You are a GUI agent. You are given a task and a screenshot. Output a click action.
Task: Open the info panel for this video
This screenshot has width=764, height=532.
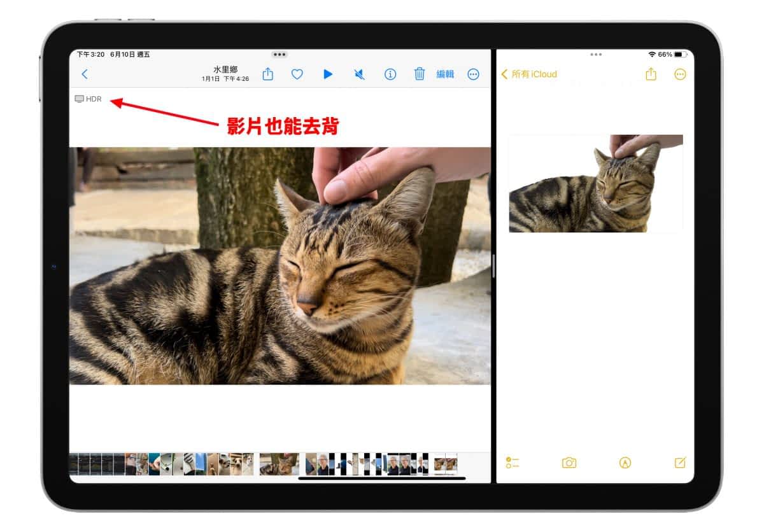[390, 74]
